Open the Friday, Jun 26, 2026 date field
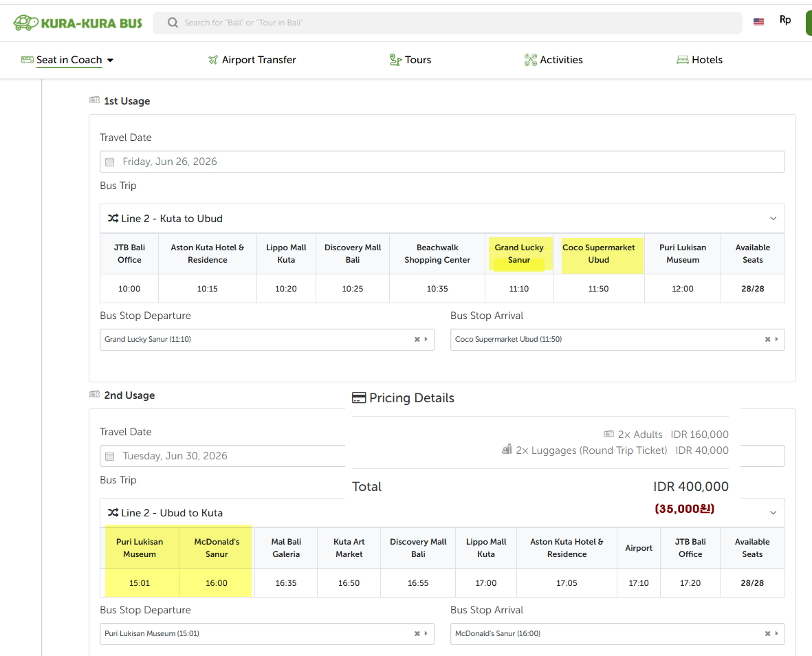The width and height of the screenshot is (812, 656). [x=442, y=162]
